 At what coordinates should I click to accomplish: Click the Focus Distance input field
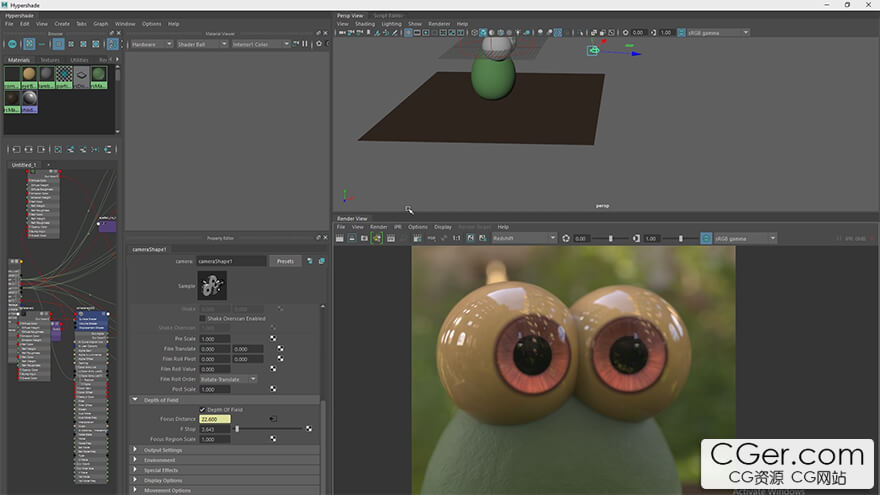(x=215, y=419)
